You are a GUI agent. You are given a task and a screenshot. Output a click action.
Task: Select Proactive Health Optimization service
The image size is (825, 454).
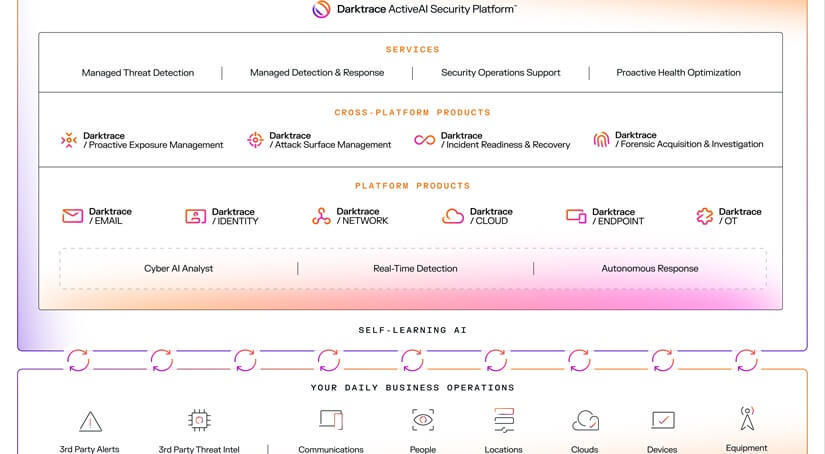pyautogui.click(x=678, y=73)
